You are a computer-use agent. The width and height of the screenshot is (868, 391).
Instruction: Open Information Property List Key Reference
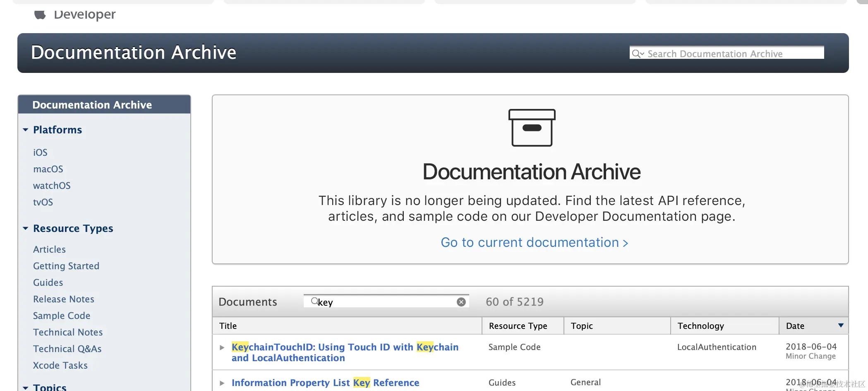click(x=325, y=383)
